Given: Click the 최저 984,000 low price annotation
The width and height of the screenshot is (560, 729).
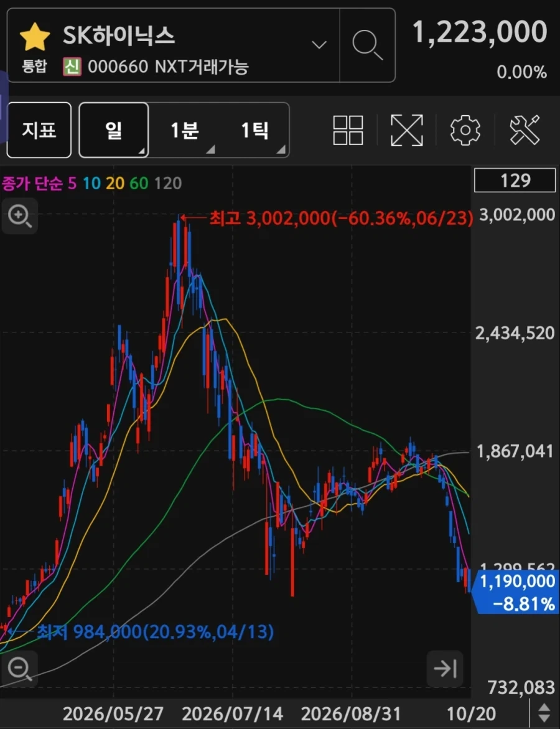Looking at the screenshot, I should click(155, 632).
